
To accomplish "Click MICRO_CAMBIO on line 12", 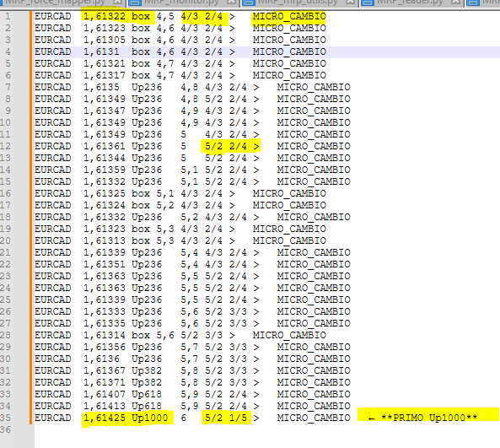I will coord(314,146).
